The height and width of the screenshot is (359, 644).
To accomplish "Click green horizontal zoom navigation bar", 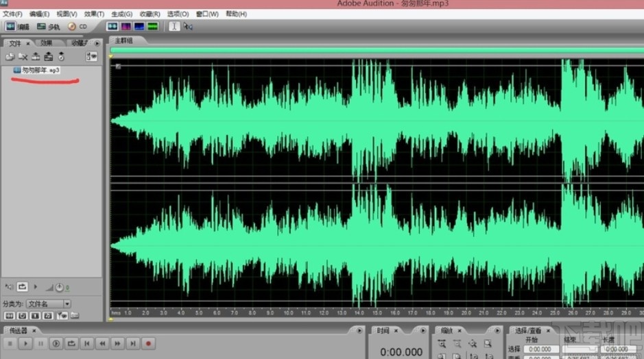I will coord(377,50).
